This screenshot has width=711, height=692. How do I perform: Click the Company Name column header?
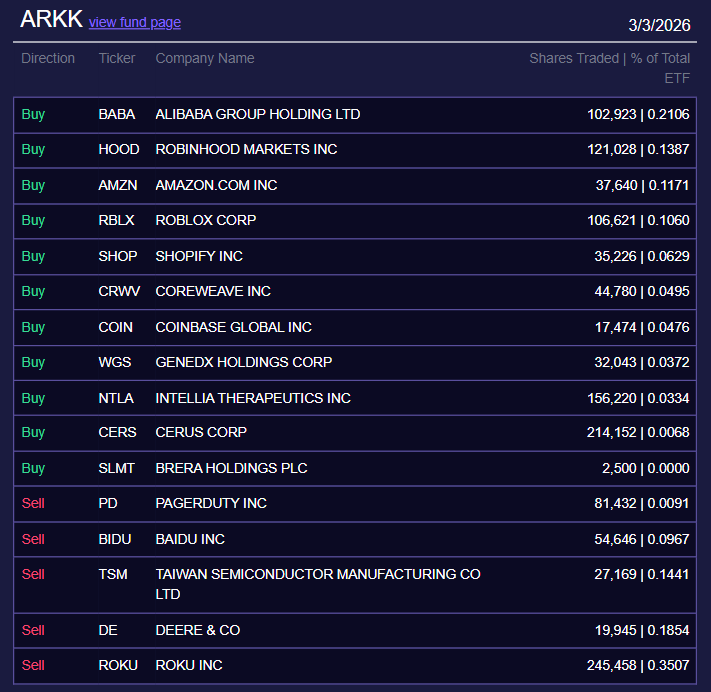205,58
